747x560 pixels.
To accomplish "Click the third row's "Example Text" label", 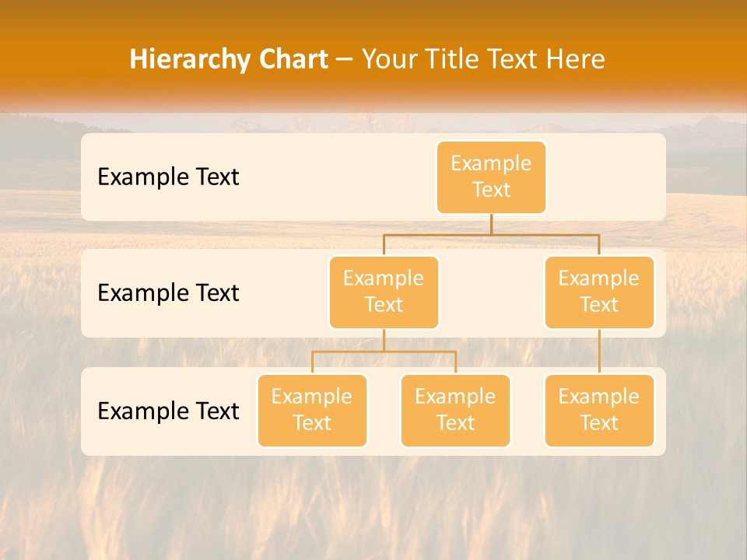I will pyautogui.click(x=168, y=411).
